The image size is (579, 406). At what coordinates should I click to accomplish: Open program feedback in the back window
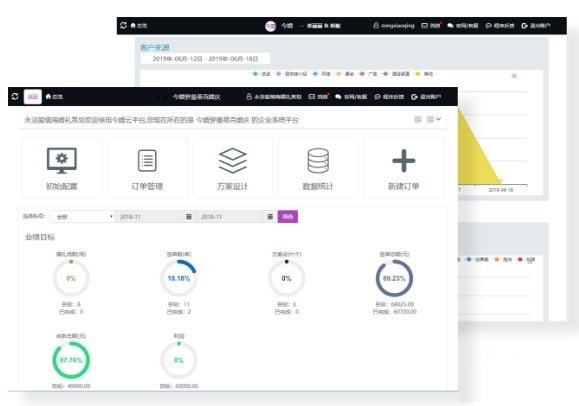(x=500, y=25)
